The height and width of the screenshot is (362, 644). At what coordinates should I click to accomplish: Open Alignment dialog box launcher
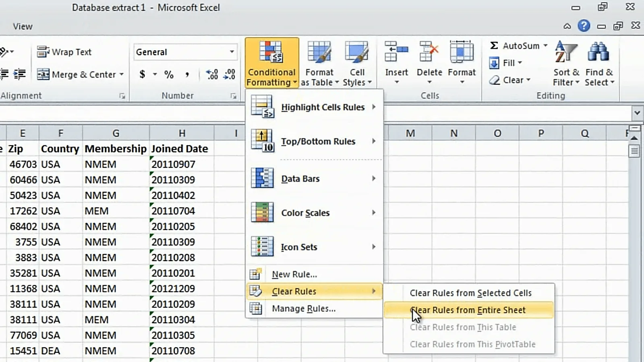[122, 96]
